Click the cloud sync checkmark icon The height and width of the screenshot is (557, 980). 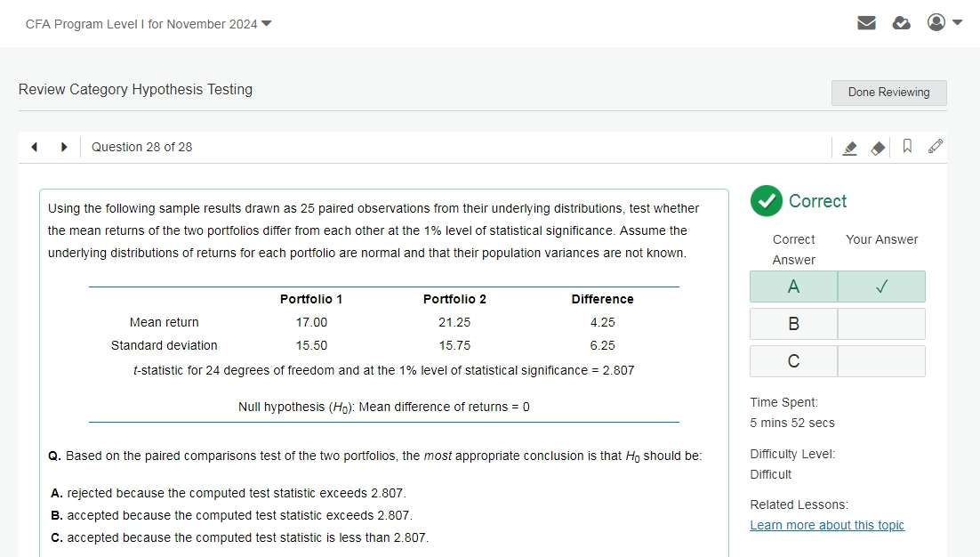coord(901,23)
